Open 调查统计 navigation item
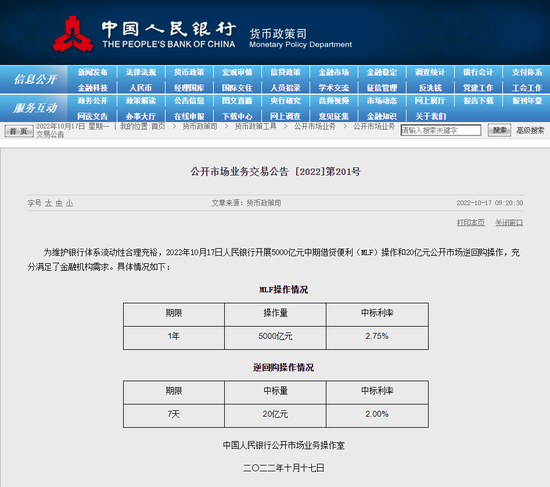Viewport: 550px width, 487px height. [430, 72]
